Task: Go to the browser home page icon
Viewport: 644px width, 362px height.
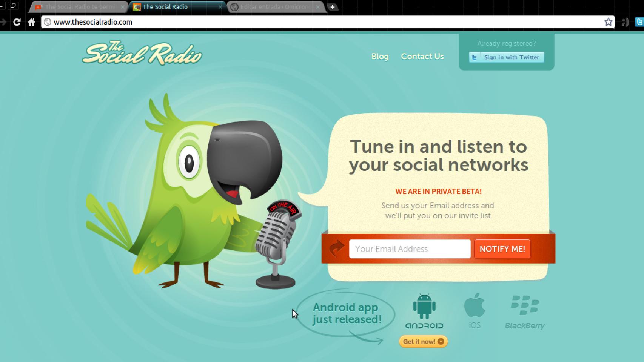Action: 32,22
